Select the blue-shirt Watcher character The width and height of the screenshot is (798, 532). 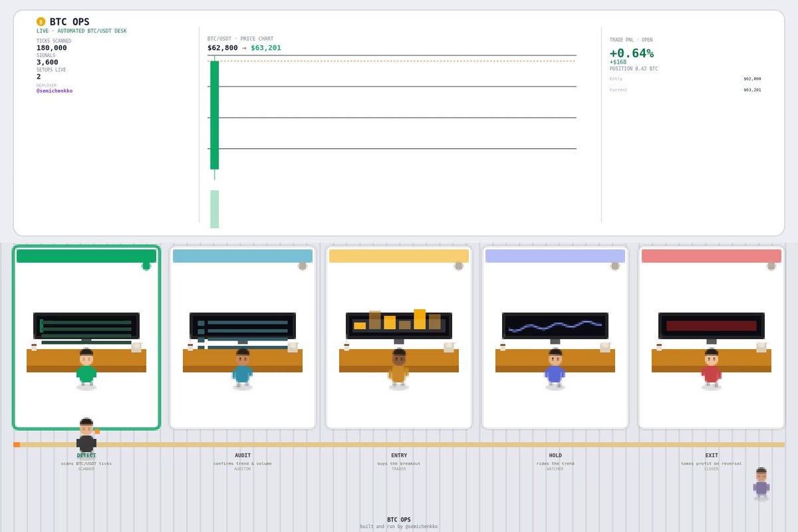pos(555,369)
